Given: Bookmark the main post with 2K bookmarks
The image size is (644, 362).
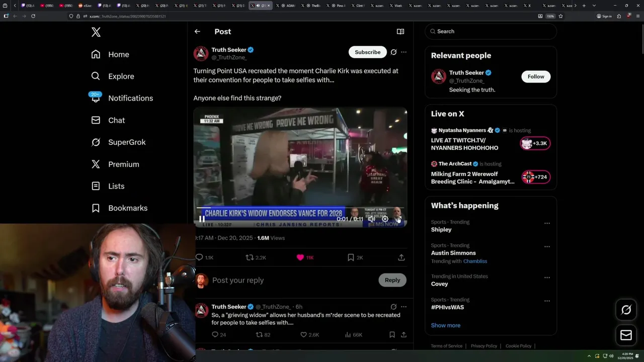Looking at the screenshot, I should pos(355,257).
